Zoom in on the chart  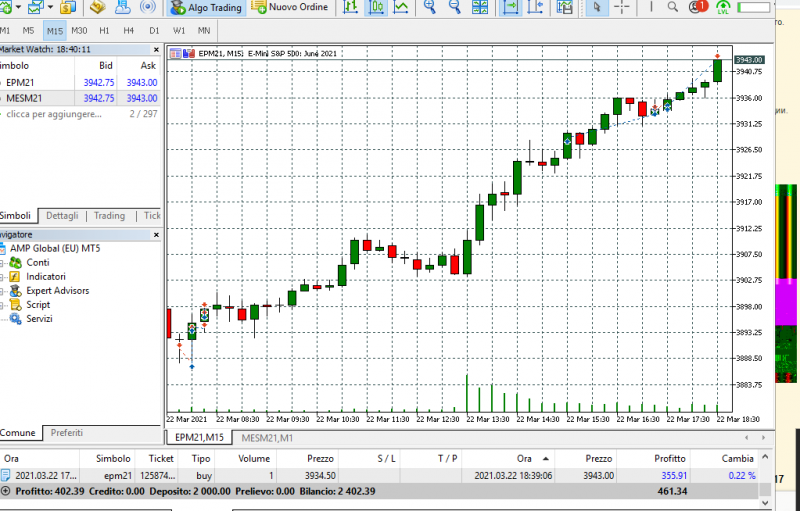coord(430,7)
